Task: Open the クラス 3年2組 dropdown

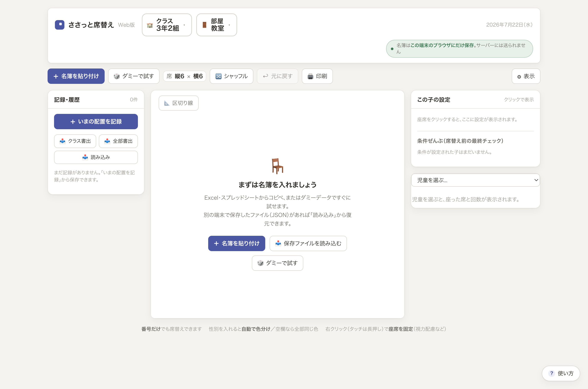Action: (x=167, y=25)
